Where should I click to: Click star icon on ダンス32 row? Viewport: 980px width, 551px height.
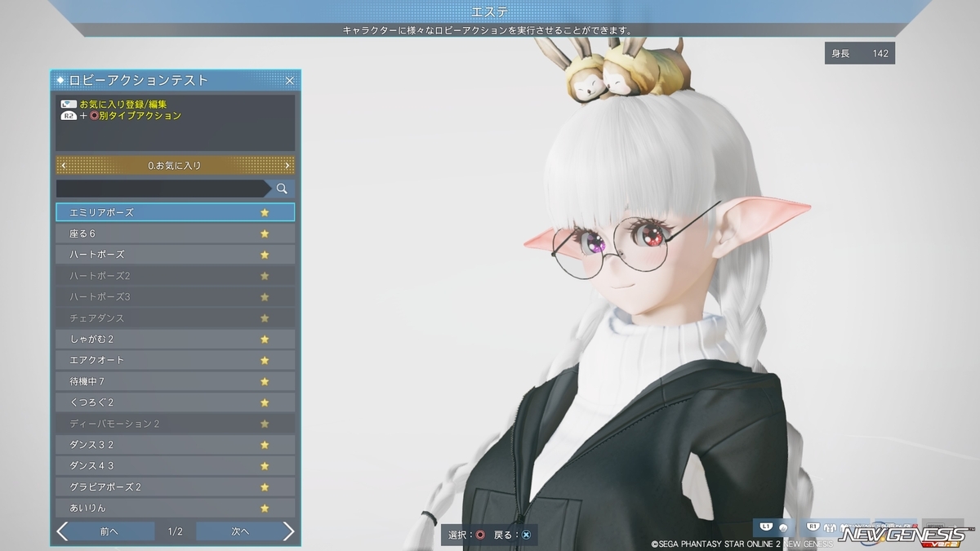265,445
